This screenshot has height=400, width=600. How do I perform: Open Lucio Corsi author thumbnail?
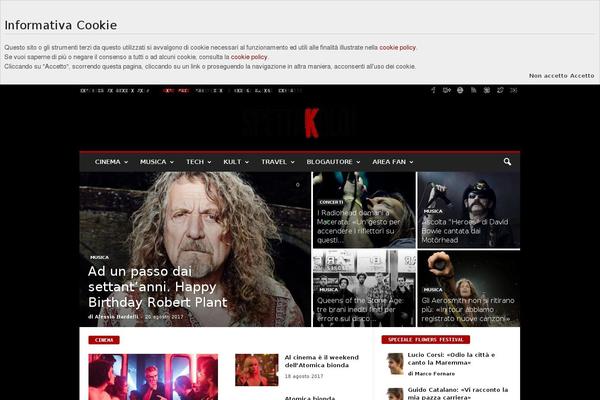(x=395, y=364)
